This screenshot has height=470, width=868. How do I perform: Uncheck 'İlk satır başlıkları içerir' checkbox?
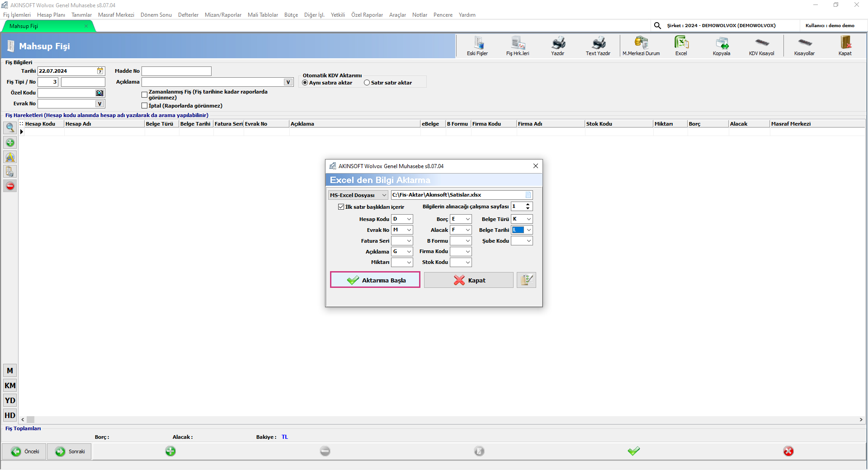tap(341, 207)
